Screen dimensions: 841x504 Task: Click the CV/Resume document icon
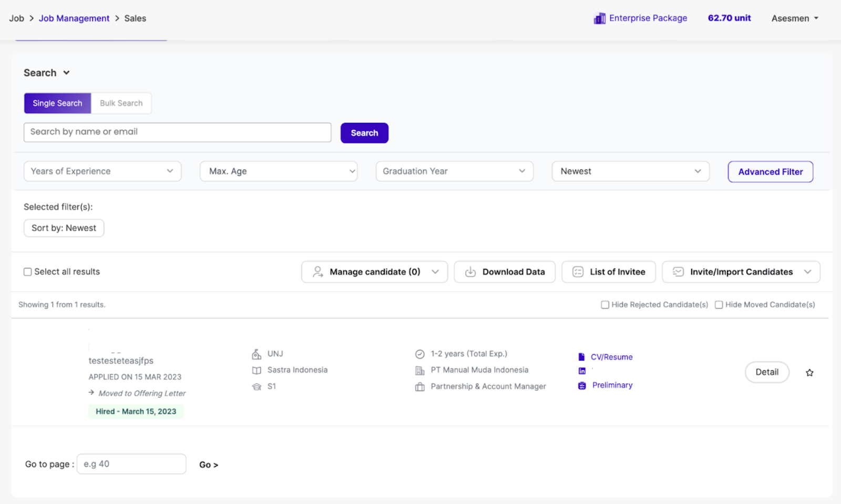(x=582, y=357)
